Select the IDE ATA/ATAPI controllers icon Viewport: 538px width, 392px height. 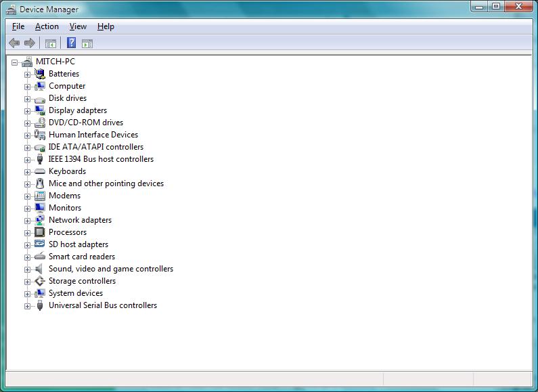(40, 148)
